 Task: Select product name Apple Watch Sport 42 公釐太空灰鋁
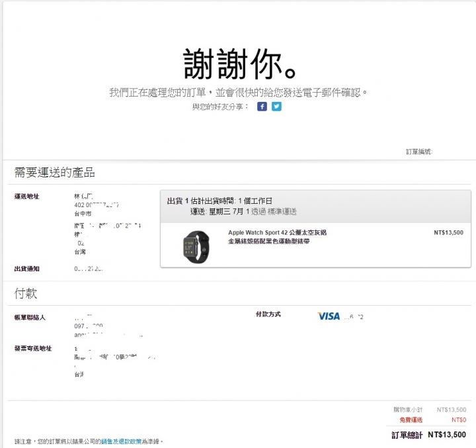pos(277,232)
